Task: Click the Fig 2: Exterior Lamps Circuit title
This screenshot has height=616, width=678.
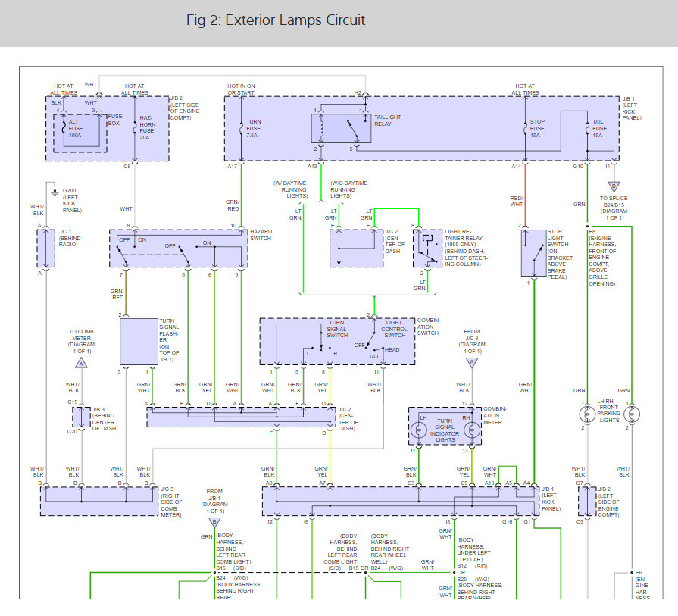Action: pyautogui.click(x=276, y=20)
